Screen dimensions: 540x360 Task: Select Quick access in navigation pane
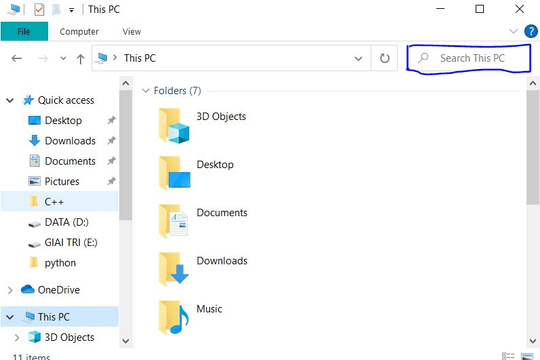pyautogui.click(x=66, y=100)
